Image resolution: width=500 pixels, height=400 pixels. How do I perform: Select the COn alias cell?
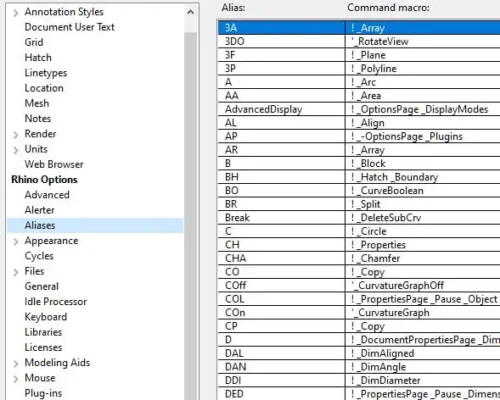[282, 313]
